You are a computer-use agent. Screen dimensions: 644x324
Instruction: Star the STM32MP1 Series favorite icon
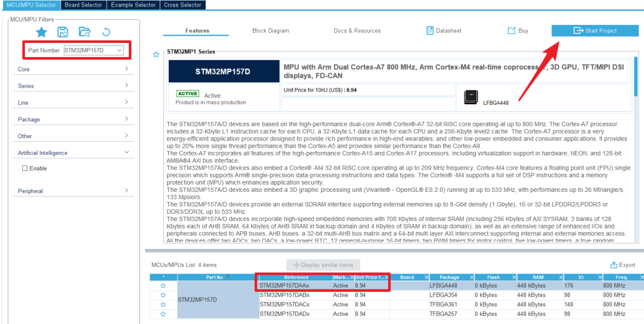pyautogui.click(x=156, y=54)
